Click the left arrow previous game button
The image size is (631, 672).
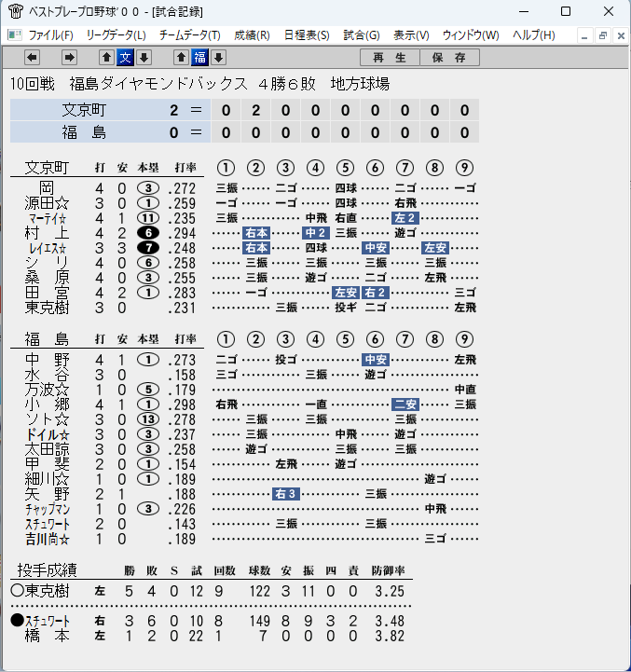pyautogui.click(x=33, y=58)
